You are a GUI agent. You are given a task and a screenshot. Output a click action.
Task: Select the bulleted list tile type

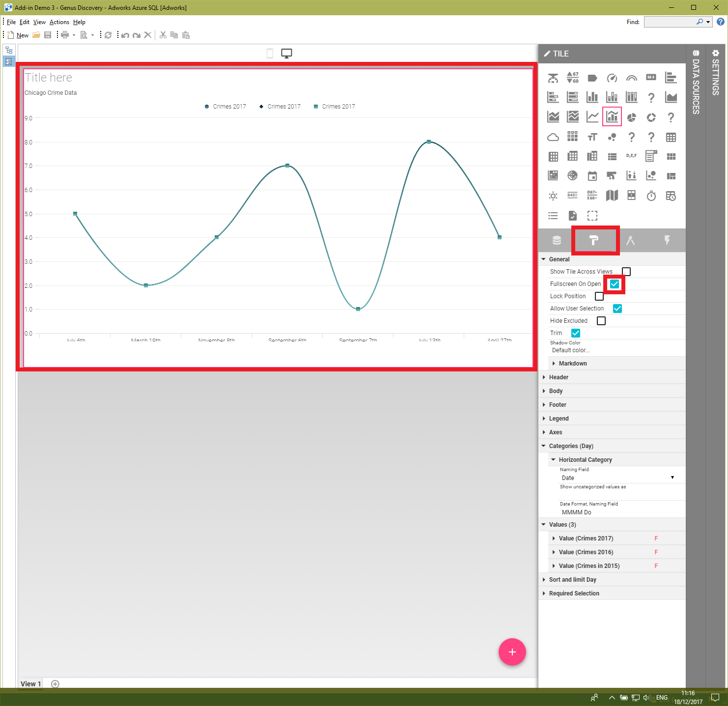[553, 215]
